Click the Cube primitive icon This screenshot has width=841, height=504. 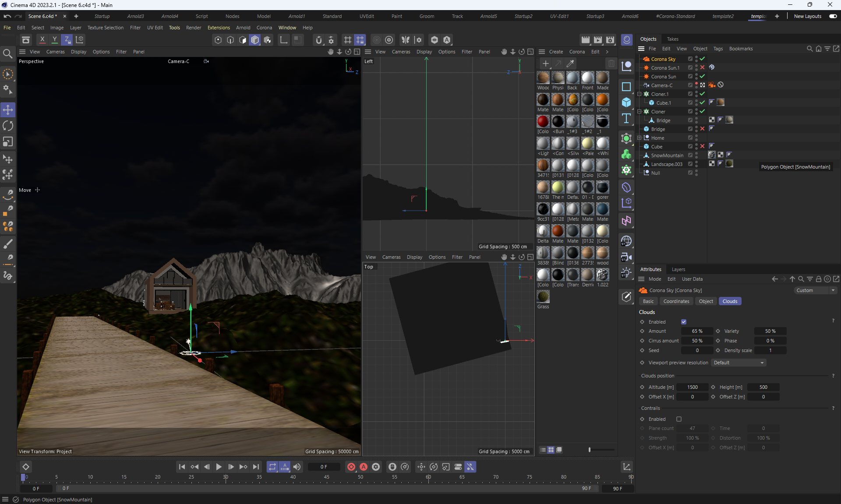[626, 102]
